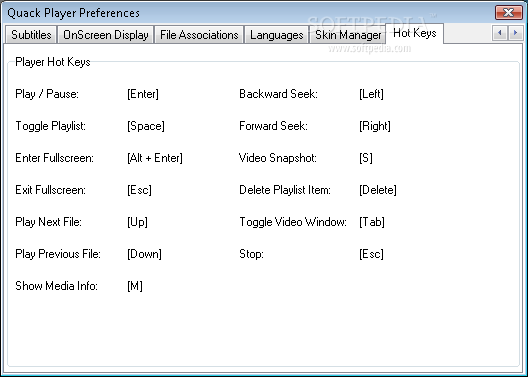Screen dimensions: 528x377
Task: Click the [M] hotkey value
Action: point(135,286)
